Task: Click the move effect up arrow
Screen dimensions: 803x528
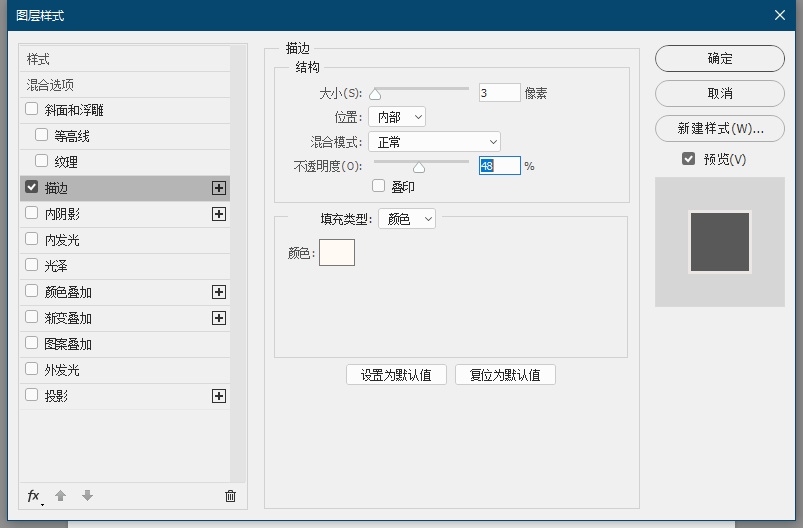Action: [60, 496]
